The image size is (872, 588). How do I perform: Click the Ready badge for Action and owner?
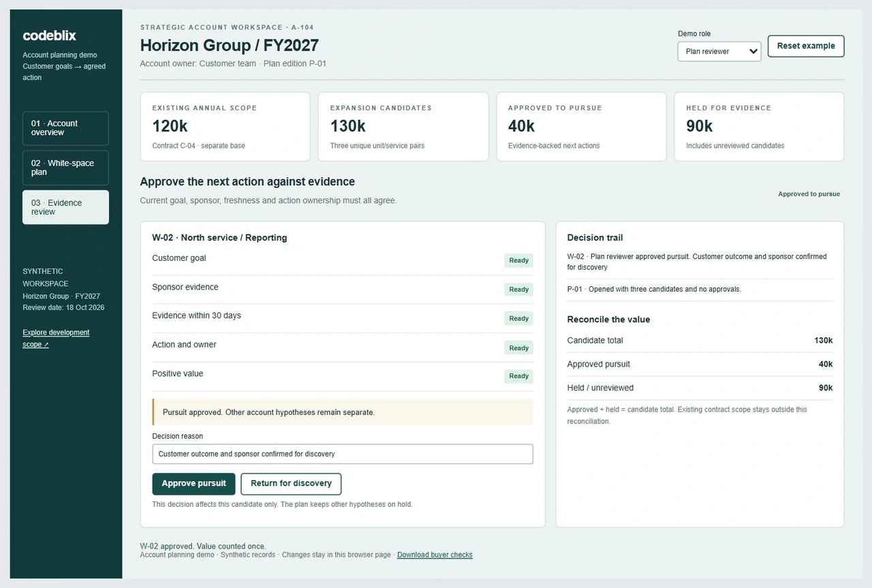(518, 347)
